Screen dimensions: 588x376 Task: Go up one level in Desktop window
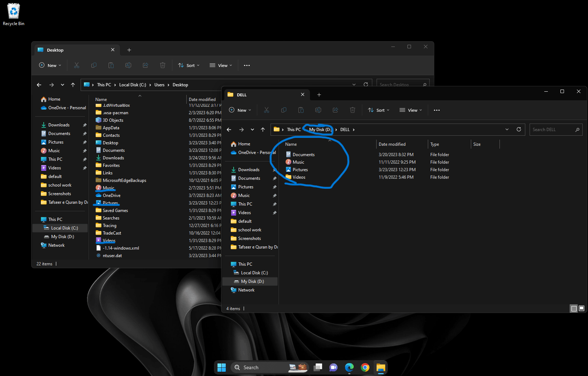click(73, 85)
